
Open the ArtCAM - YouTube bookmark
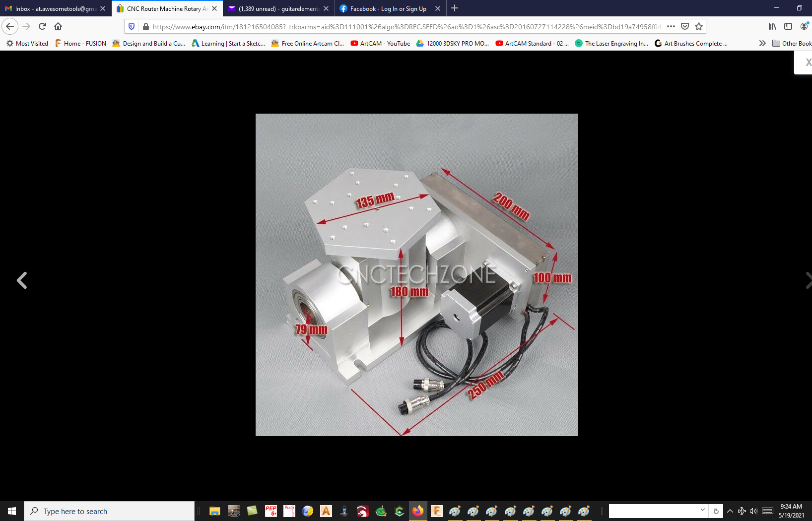pos(380,43)
